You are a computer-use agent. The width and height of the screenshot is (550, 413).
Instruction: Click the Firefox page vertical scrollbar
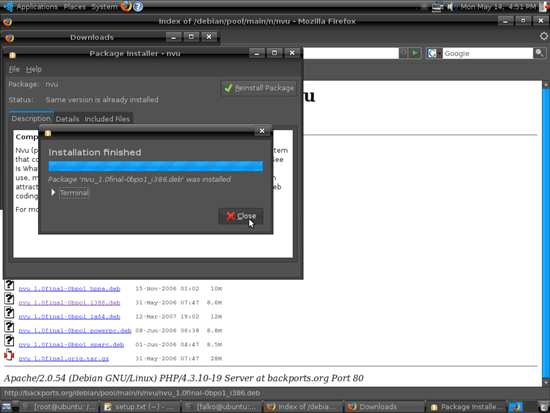pyautogui.click(x=546, y=232)
